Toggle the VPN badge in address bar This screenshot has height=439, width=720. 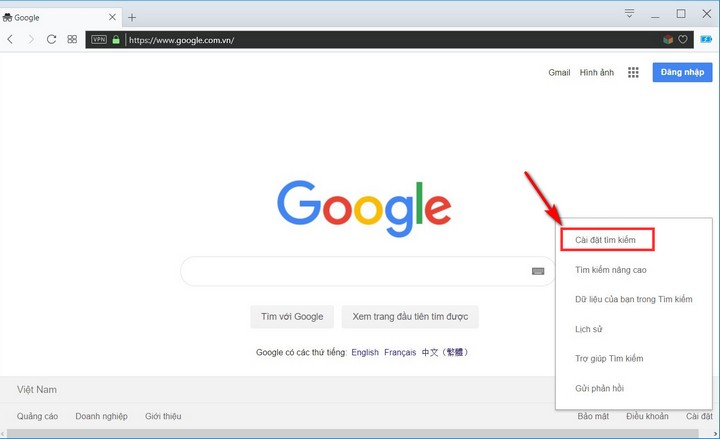[99, 40]
